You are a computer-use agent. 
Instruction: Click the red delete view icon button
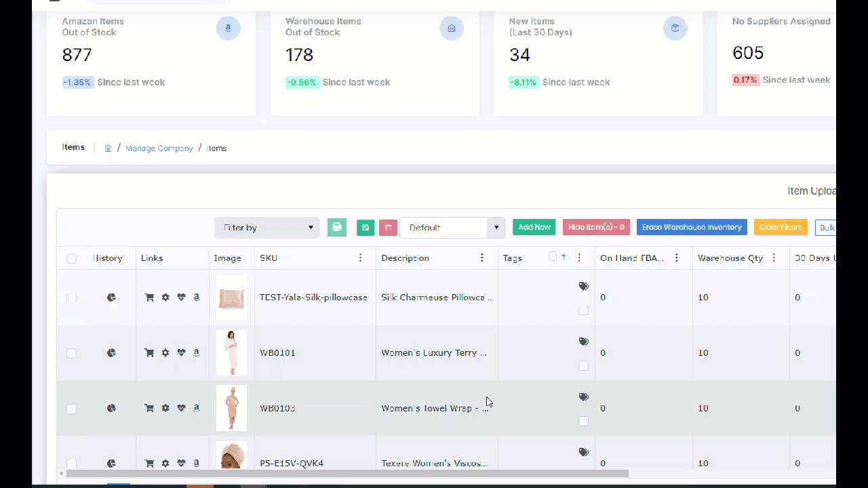coord(388,228)
